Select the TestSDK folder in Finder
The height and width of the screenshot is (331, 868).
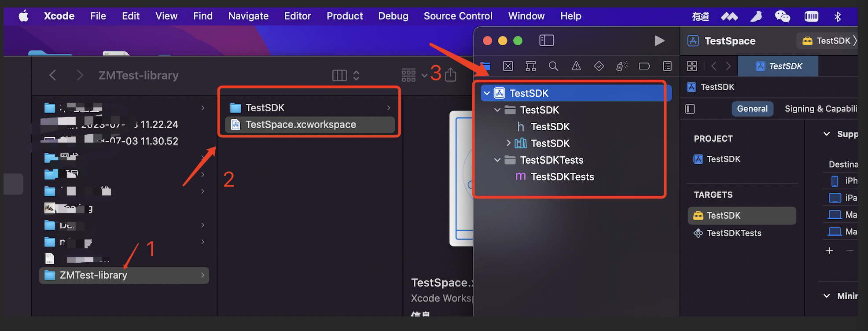pos(310,108)
